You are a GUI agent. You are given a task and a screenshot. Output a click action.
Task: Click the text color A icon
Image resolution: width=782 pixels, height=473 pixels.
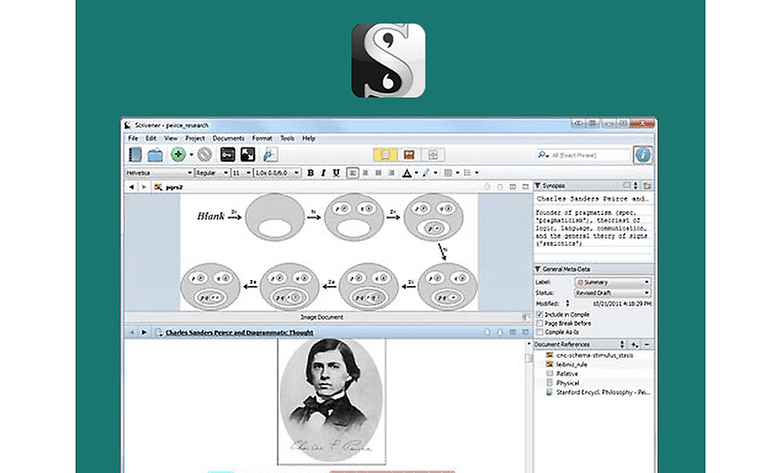pyautogui.click(x=407, y=173)
